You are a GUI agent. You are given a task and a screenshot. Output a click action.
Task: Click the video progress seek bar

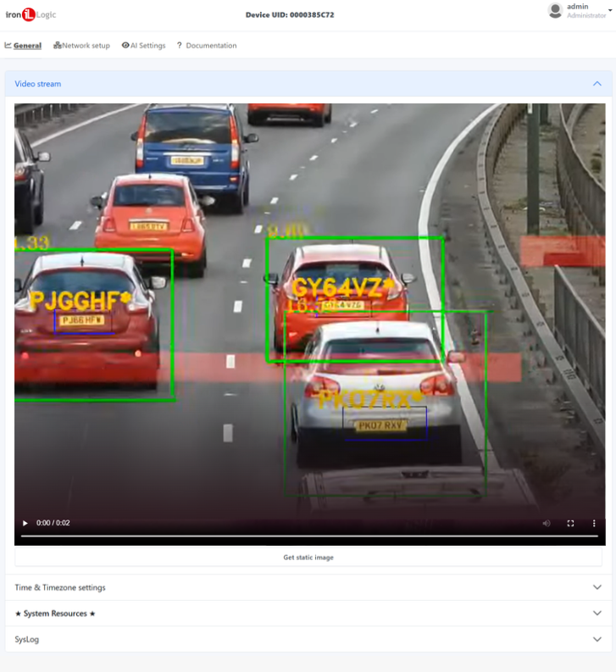(x=308, y=536)
